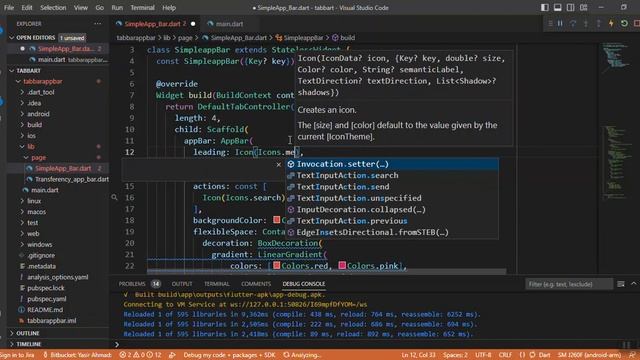
Task: Open the Help menu
Action: click(x=169, y=7)
